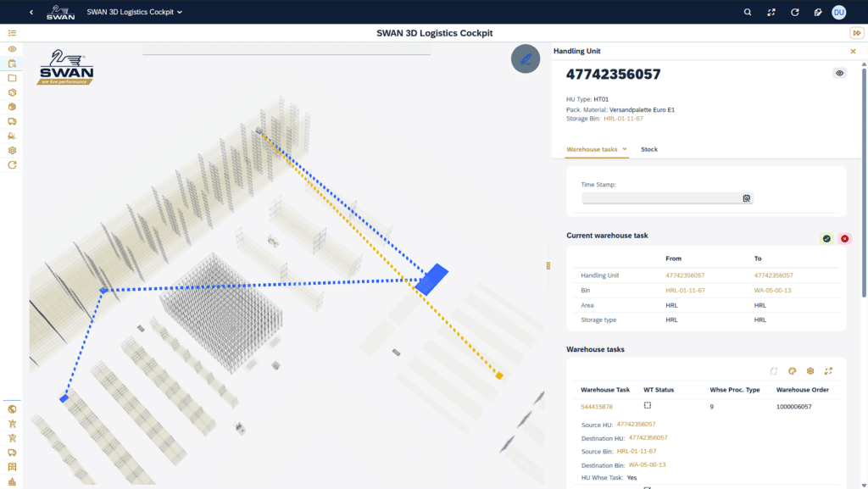Toggle the eye visibility icon in left sidebar
The width and height of the screenshot is (868, 489).
[12, 49]
